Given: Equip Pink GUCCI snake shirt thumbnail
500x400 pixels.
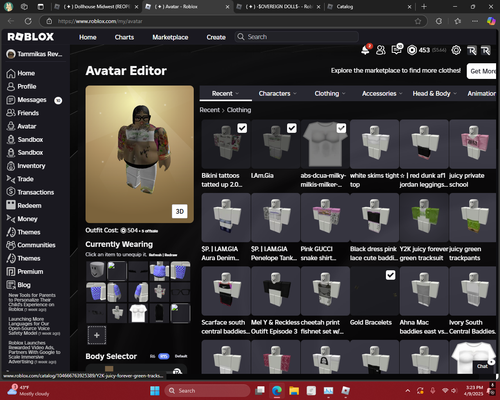Looking at the screenshot, I should [325, 218].
